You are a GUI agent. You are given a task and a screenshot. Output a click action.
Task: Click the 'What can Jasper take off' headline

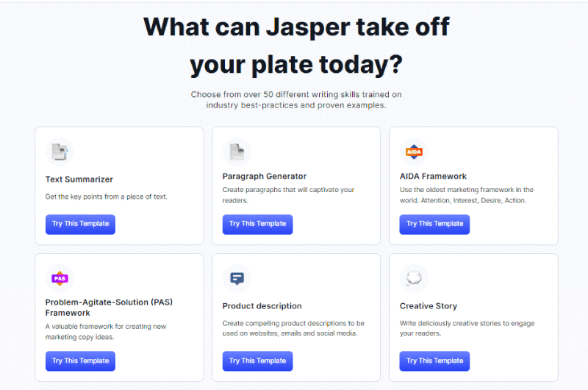(296, 27)
